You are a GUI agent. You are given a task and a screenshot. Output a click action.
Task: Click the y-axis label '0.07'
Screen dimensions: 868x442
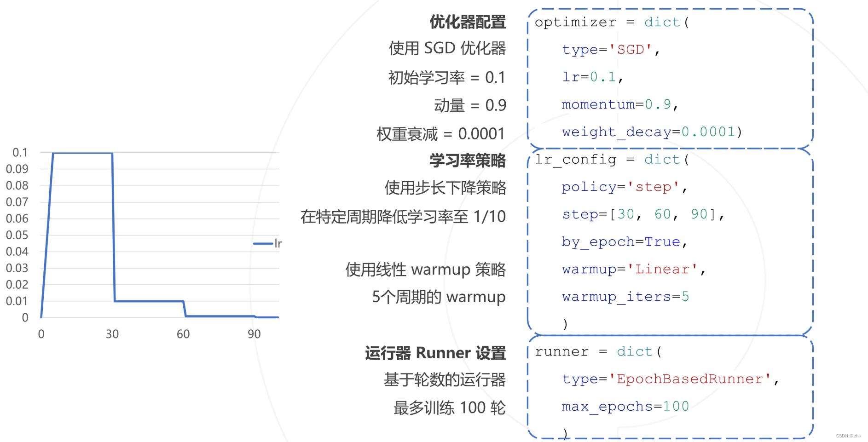pos(17,202)
